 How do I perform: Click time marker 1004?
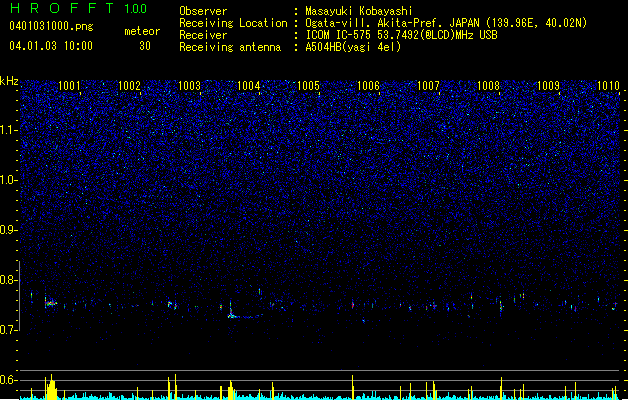pyautogui.click(x=249, y=86)
